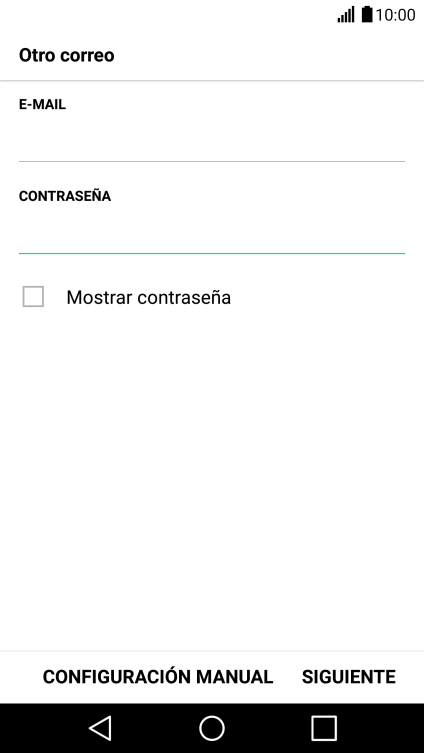Tap the Mostrar contraseña label text

tap(148, 298)
